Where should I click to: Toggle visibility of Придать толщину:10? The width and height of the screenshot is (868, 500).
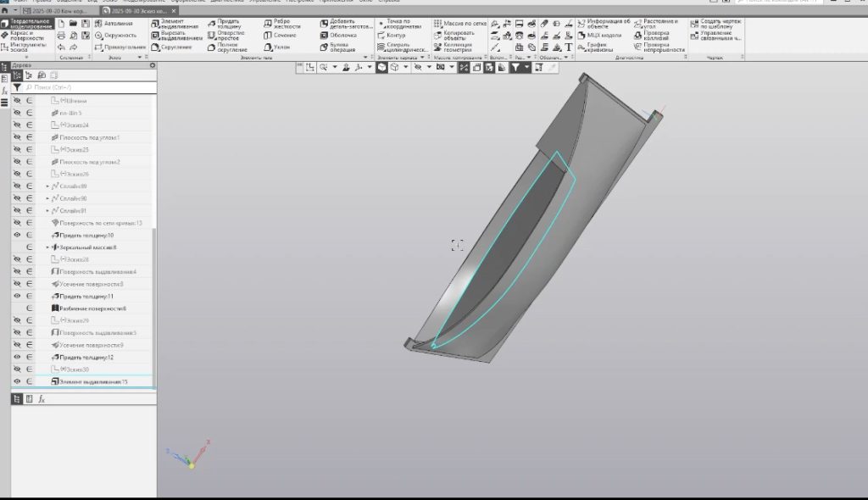17,235
